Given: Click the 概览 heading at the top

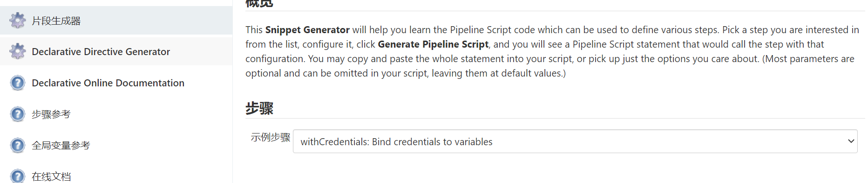Looking at the screenshot, I should point(259,3).
